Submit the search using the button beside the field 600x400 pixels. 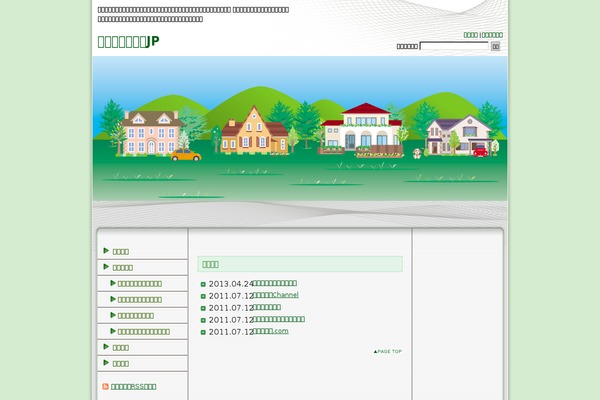pos(496,46)
